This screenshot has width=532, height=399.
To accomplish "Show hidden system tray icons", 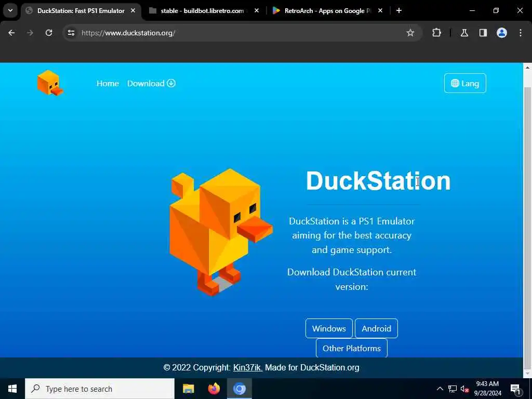I will tap(440, 389).
